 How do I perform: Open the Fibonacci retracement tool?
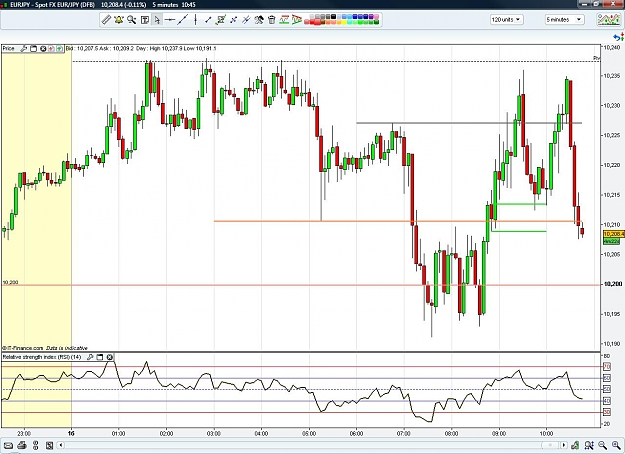284,20
